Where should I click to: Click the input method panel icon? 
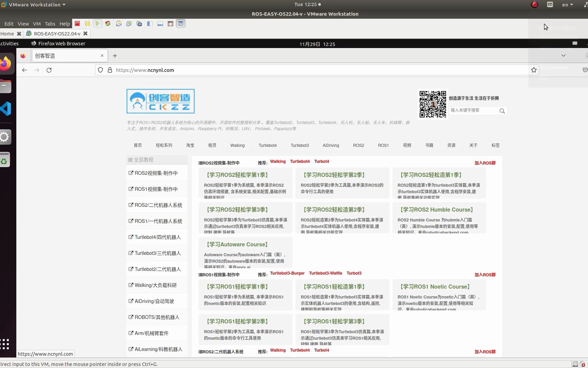pyautogui.click(x=550, y=4)
